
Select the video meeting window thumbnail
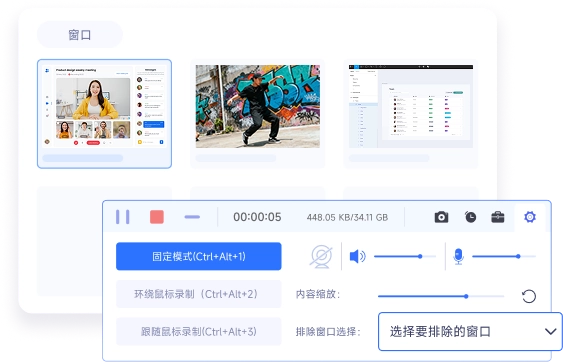click(104, 113)
